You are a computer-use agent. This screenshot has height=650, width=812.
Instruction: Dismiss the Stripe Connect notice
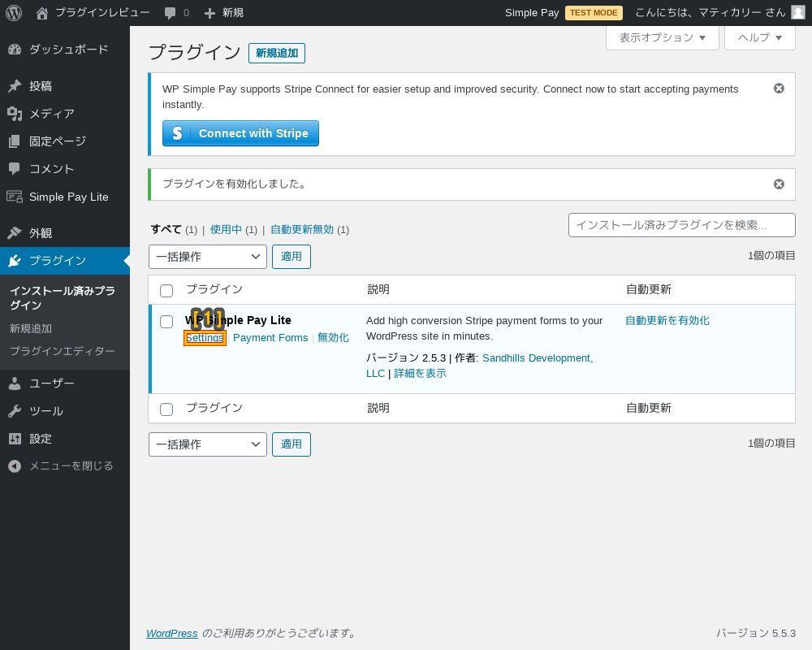click(779, 89)
